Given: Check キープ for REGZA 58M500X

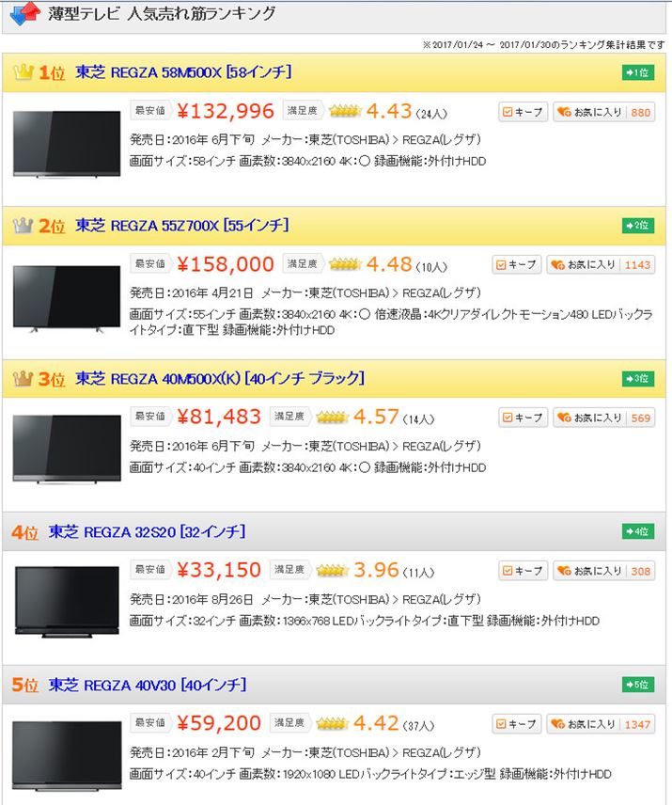Looking at the screenshot, I should click(523, 112).
